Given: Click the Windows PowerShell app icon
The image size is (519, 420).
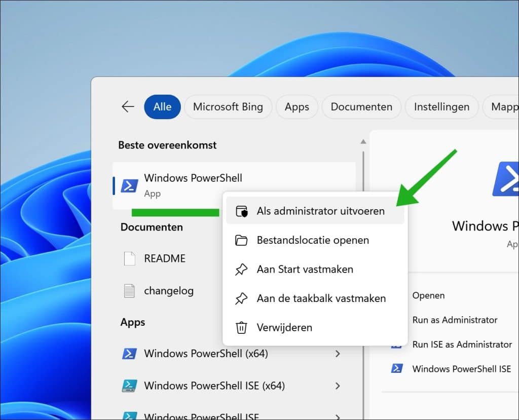Looking at the screenshot, I should click(130, 184).
